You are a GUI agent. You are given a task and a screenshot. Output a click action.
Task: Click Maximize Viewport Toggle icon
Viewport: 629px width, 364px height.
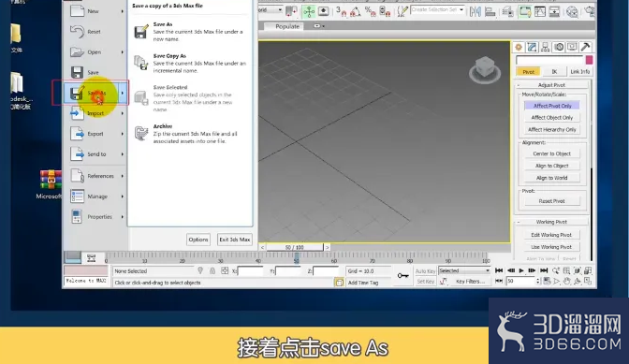pyautogui.click(x=588, y=282)
